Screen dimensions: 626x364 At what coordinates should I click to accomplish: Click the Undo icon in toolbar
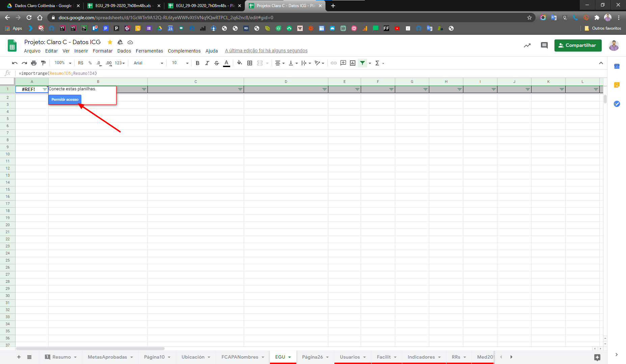[x=15, y=63]
